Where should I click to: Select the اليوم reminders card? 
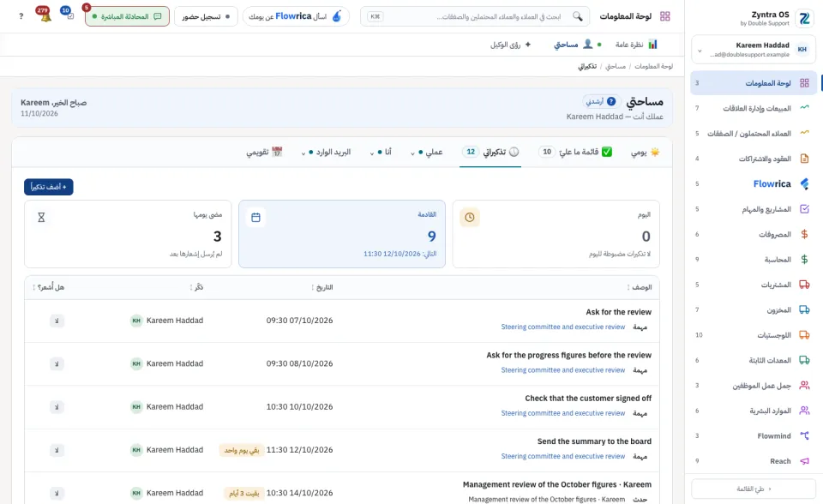[556, 234]
